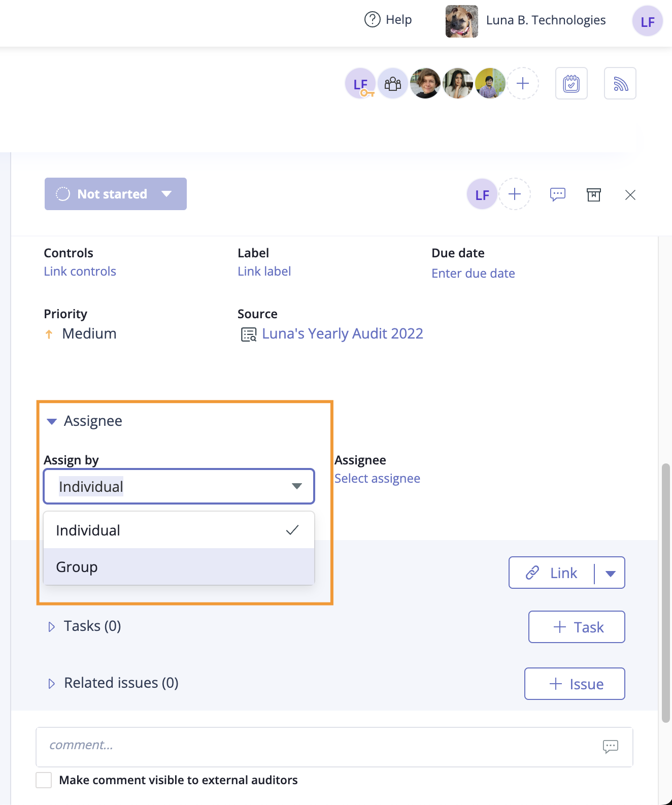Select the avatar of the man with yellow background

click(x=490, y=83)
